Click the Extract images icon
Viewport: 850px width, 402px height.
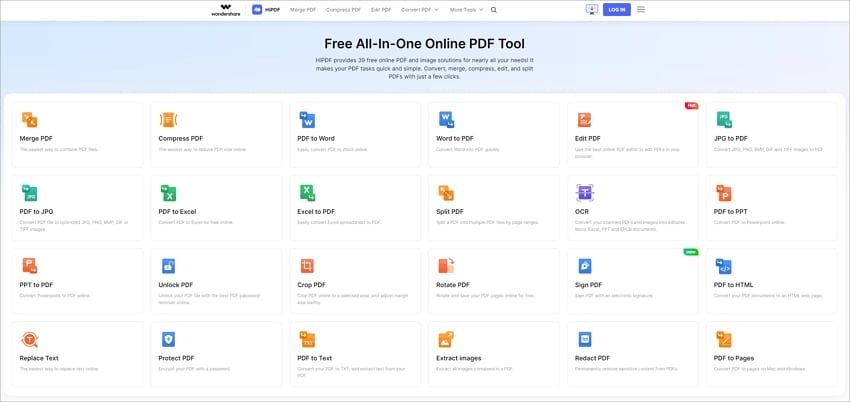(446, 339)
